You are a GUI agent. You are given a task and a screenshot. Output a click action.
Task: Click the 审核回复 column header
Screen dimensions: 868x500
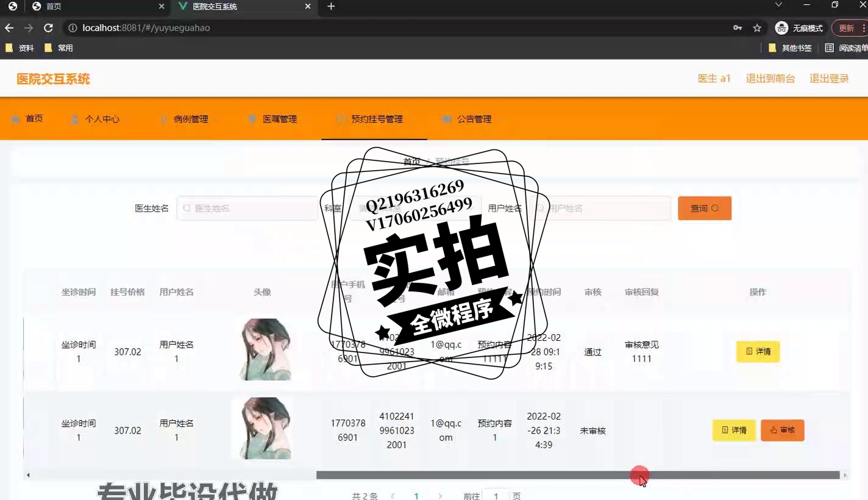pyautogui.click(x=642, y=292)
